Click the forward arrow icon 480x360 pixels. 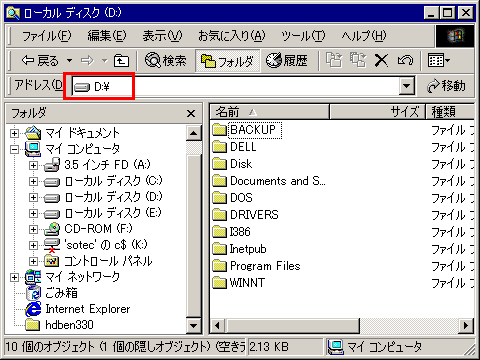pos(88,61)
